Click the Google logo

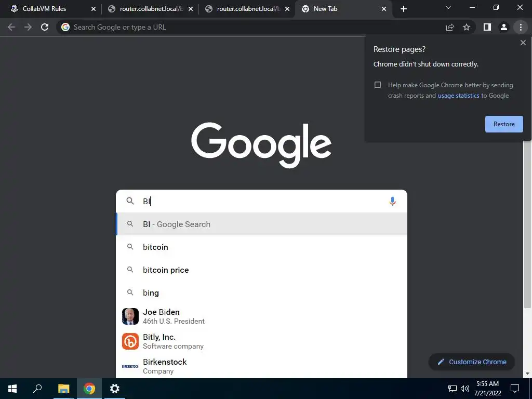click(x=261, y=145)
